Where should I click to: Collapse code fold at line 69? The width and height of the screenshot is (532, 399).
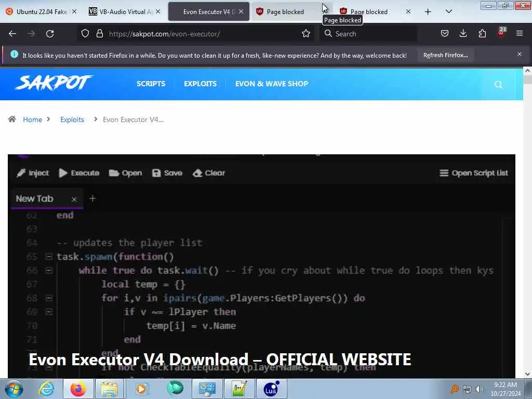(x=49, y=312)
